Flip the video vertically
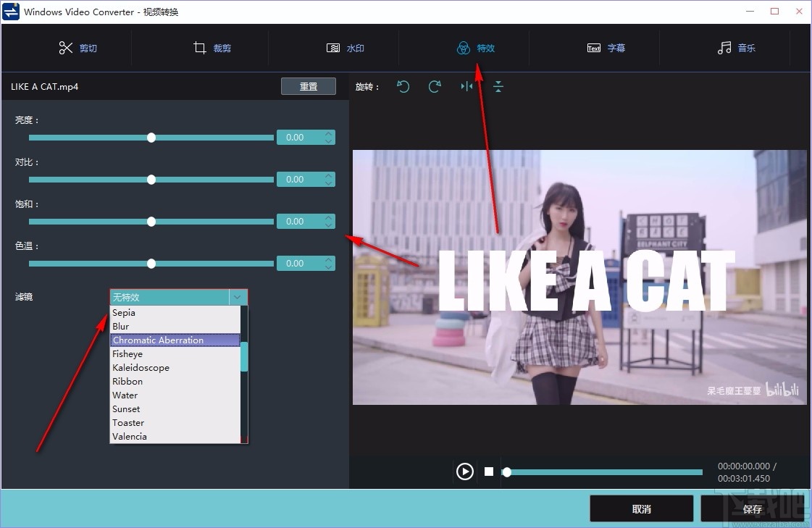The height and width of the screenshot is (528, 812). [x=498, y=86]
